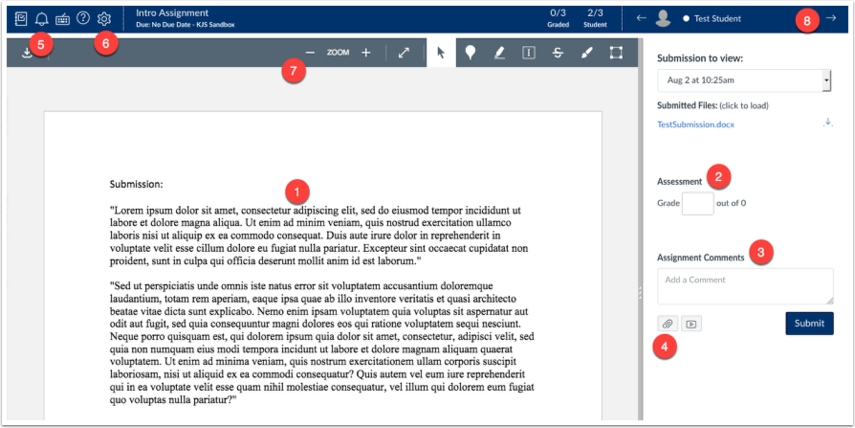
Task: Record a media comment
Action: pyautogui.click(x=691, y=324)
